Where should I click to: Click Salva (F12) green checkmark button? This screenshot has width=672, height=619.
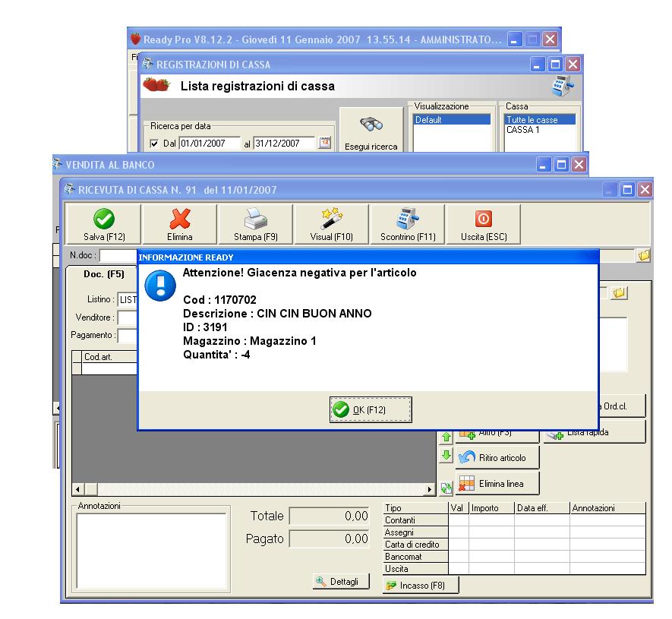point(104,224)
